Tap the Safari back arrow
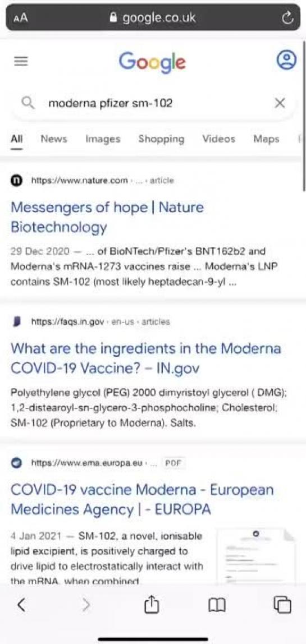Image resolution: width=306 pixels, height=644 pixels. [x=21, y=604]
